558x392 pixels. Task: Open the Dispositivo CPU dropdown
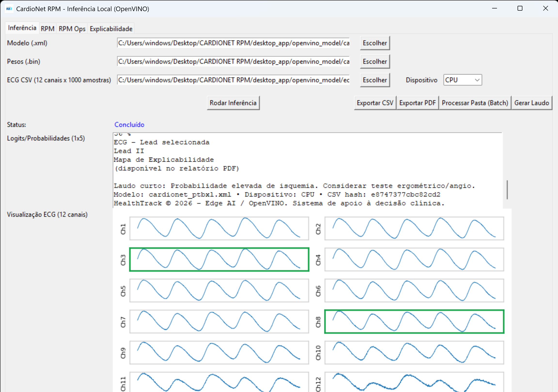tap(462, 80)
